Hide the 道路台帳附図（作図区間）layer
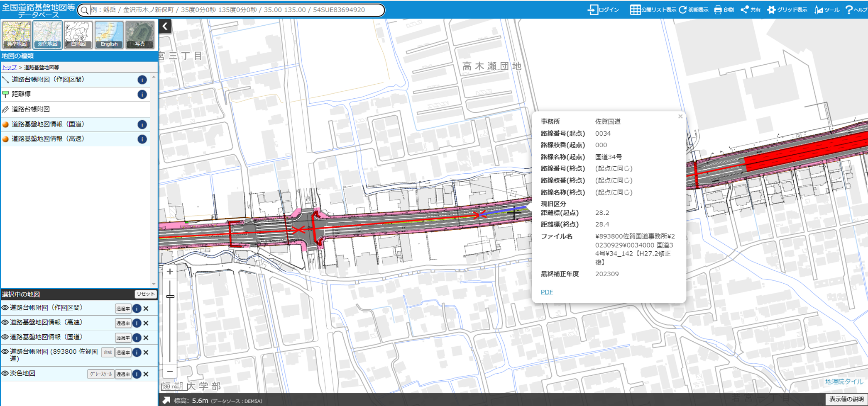868x406 pixels. point(6,308)
